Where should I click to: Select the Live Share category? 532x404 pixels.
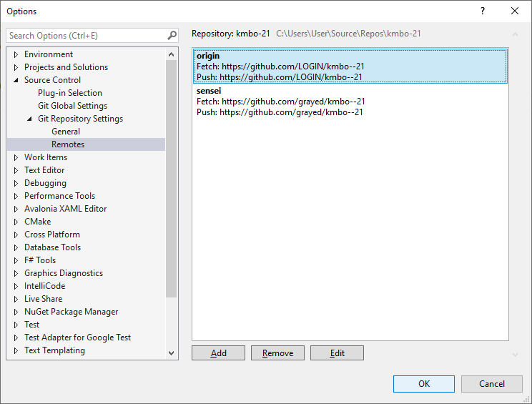pyautogui.click(x=43, y=299)
